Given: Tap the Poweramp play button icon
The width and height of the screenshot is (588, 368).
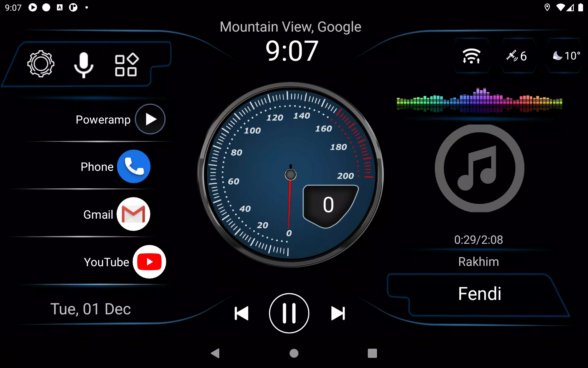Looking at the screenshot, I should click(x=150, y=119).
